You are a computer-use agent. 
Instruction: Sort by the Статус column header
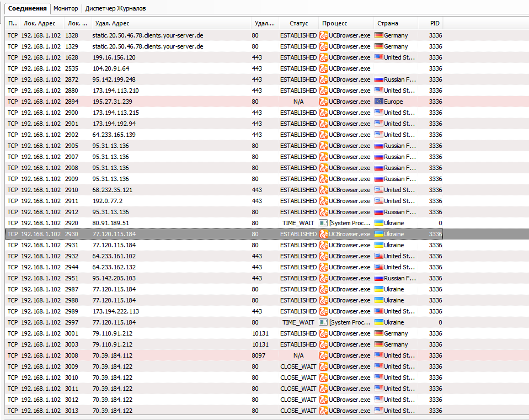(x=298, y=23)
